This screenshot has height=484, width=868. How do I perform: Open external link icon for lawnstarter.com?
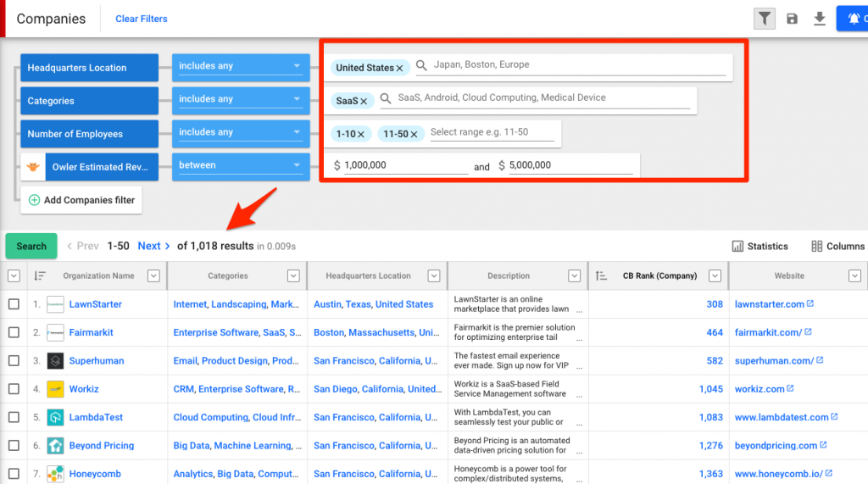810,303
